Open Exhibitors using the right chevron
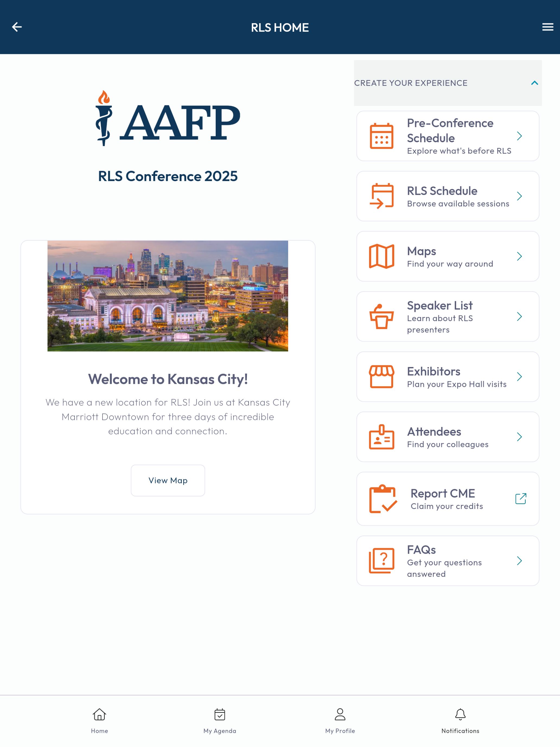 [x=519, y=376]
